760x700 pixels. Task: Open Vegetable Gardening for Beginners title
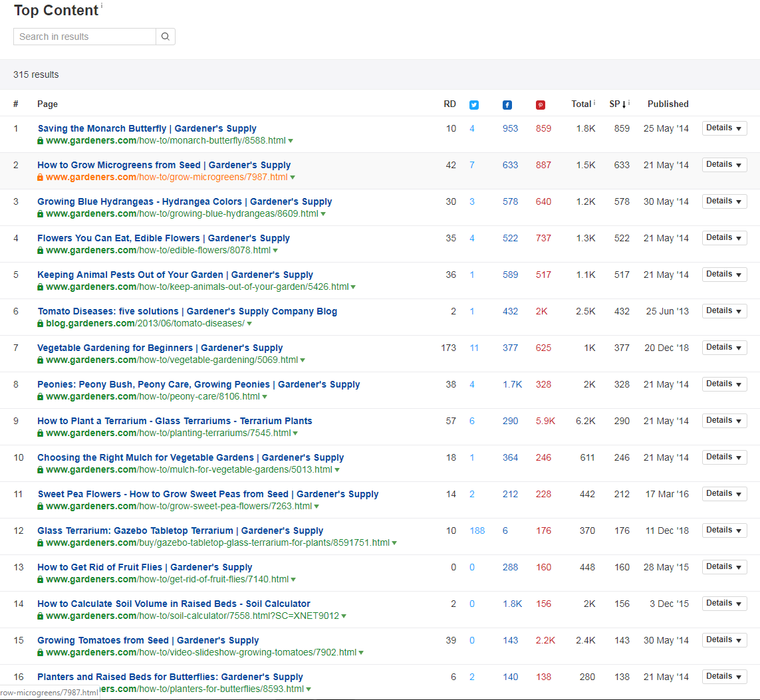point(160,348)
